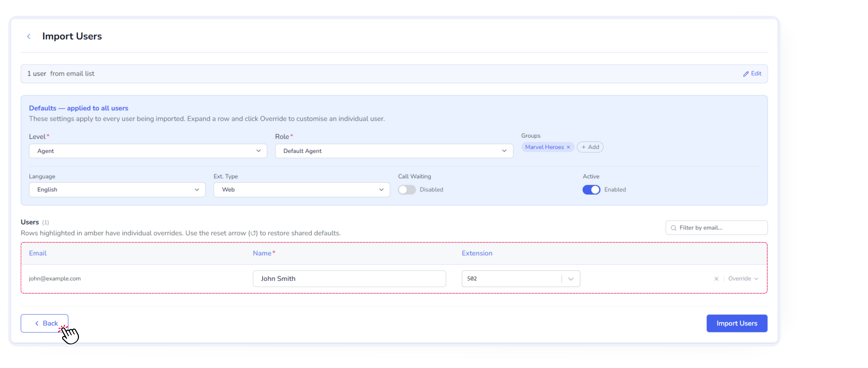The height and width of the screenshot is (368, 868).
Task: Remove the Marvel Heroes group tag
Action: pos(568,147)
